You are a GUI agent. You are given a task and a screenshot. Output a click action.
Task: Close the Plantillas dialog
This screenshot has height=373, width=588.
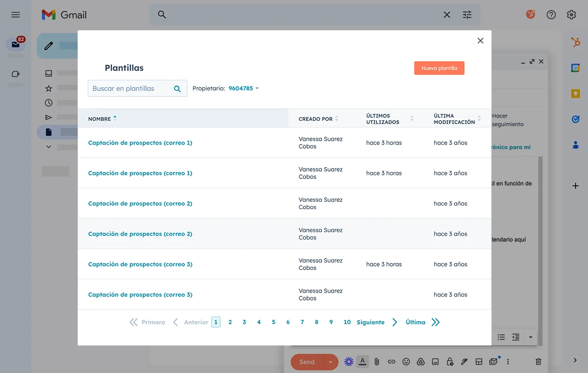coord(481,41)
